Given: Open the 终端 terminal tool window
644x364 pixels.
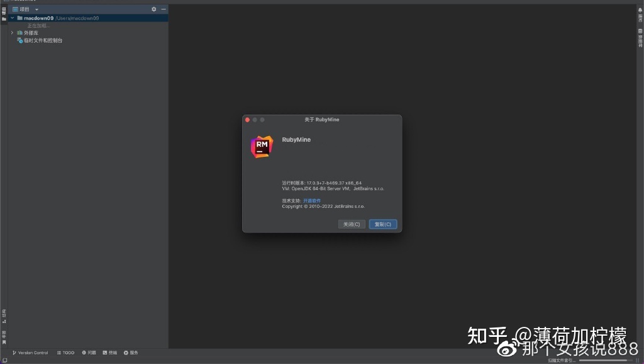Looking at the screenshot, I should coord(110,353).
